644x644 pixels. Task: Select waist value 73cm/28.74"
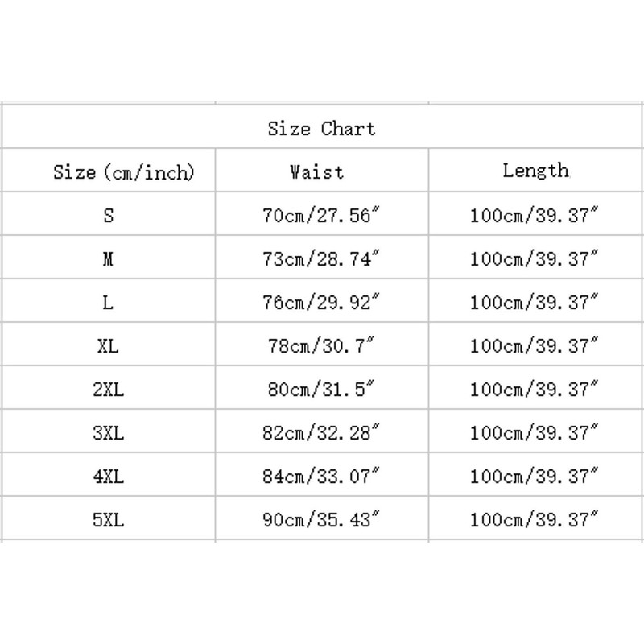click(x=322, y=257)
